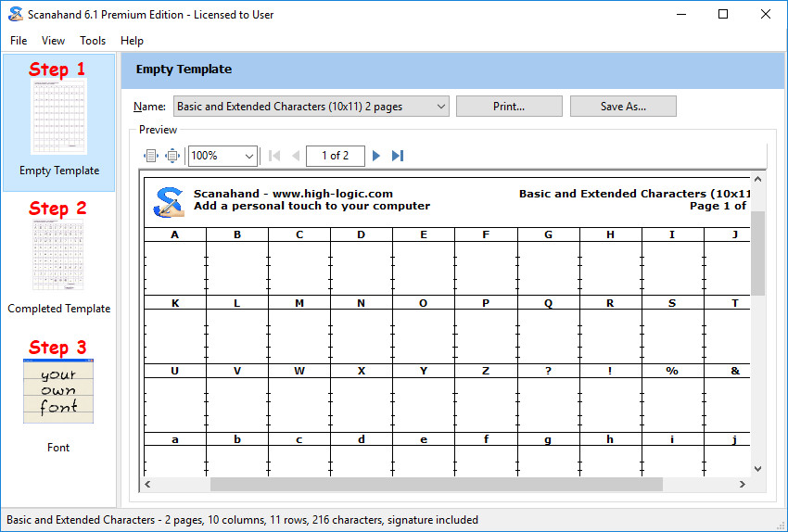Viewport: 788px width, 532px height.
Task: Click the 'Q' cell header in preview
Action: coord(548,303)
